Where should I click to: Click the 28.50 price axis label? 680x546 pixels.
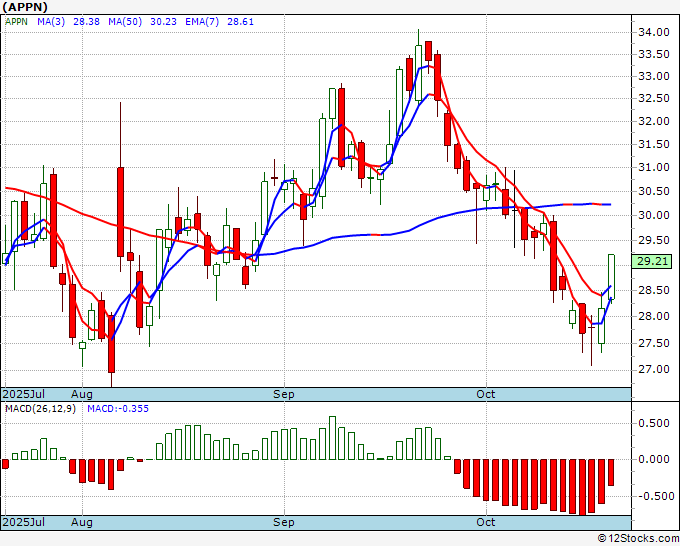(654, 291)
